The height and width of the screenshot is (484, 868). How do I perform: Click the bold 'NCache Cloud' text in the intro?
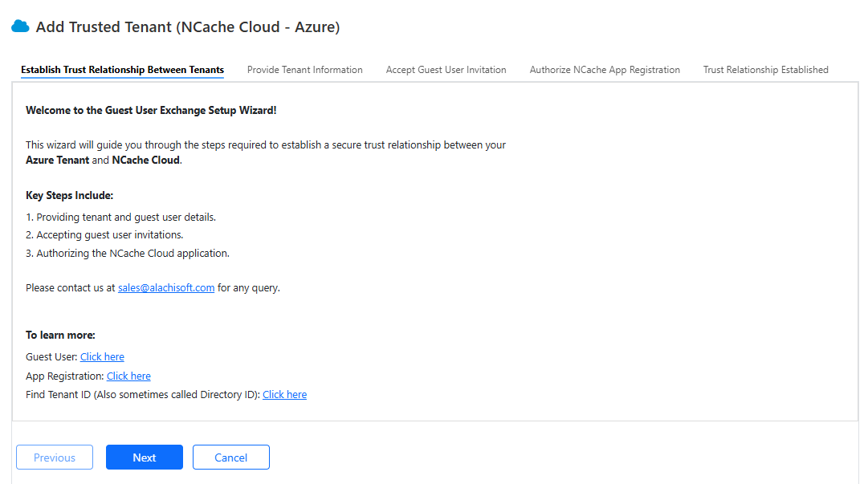[x=145, y=160]
